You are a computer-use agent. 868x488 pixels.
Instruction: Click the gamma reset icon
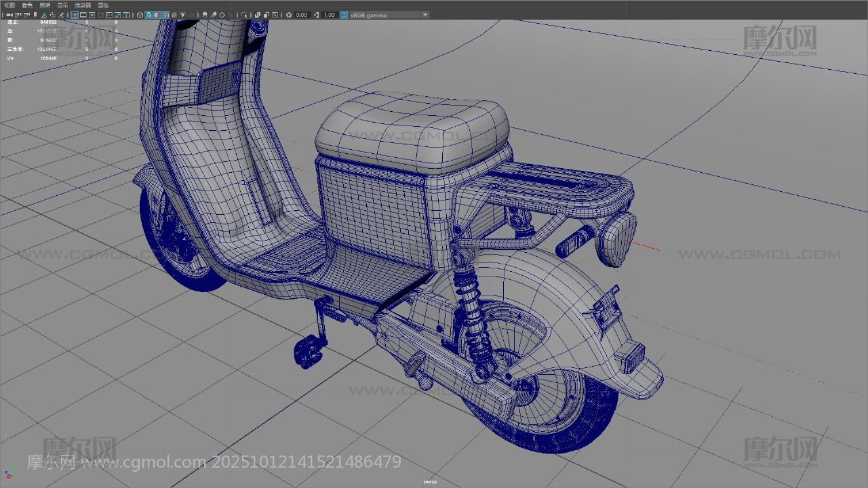tap(317, 15)
